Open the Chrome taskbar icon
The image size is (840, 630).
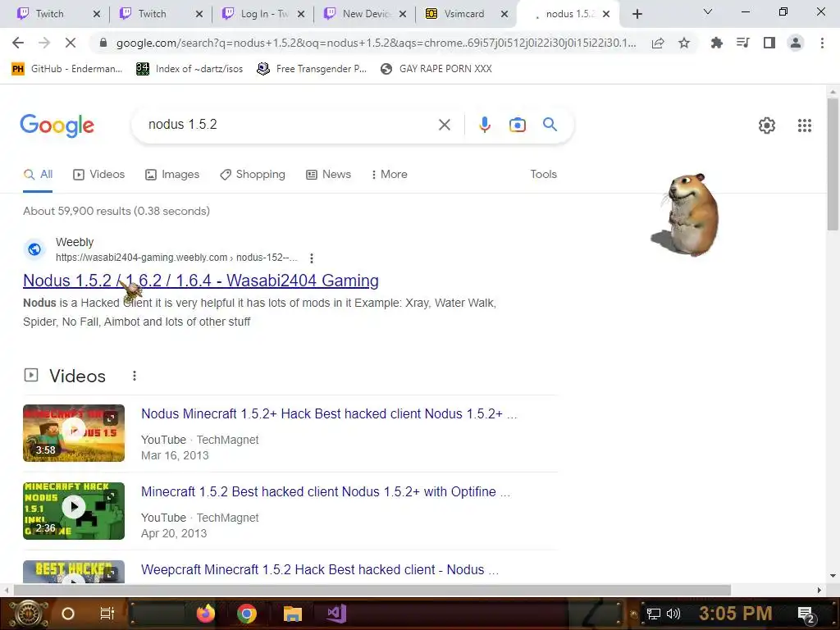(x=247, y=614)
